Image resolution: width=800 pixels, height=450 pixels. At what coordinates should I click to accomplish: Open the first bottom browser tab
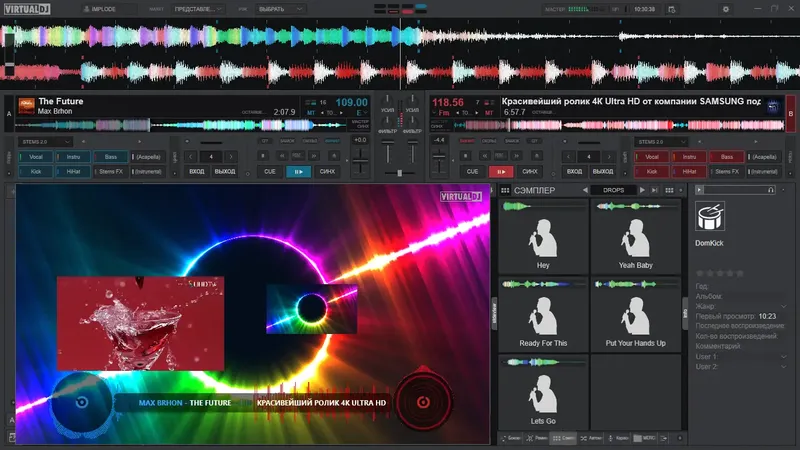pos(511,438)
